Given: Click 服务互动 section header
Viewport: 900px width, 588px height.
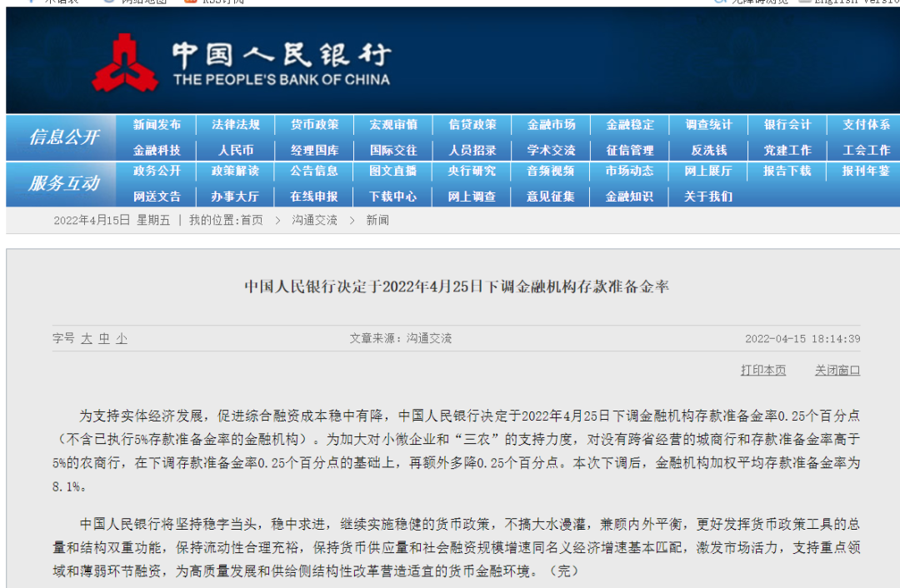Looking at the screenshot, I should coord(64,183).
